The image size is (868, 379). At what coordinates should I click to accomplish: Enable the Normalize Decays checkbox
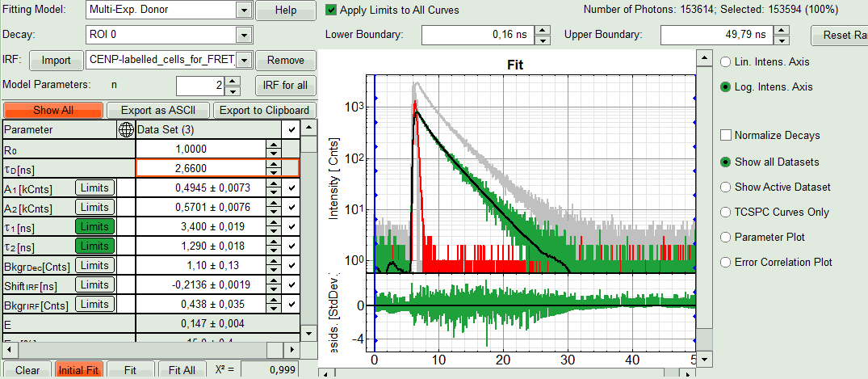tap(726, 135)
